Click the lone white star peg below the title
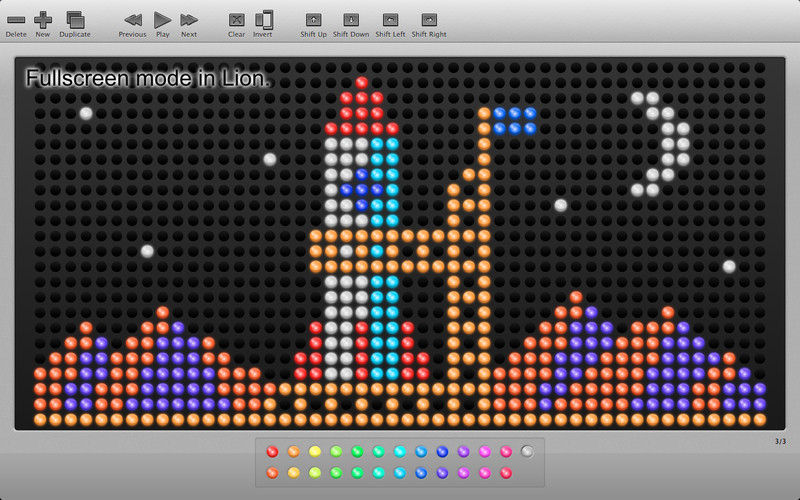The width and height of the screenshot is (800, 500). tap(86, 113)
